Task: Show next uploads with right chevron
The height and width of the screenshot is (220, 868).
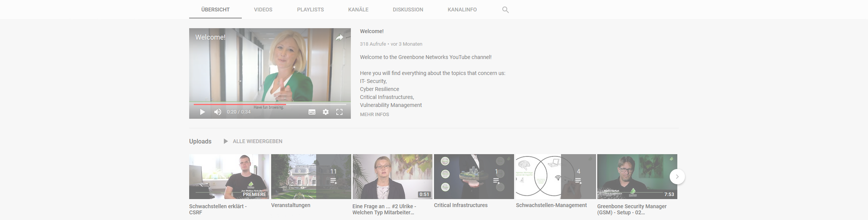Action: coord(677,177)
